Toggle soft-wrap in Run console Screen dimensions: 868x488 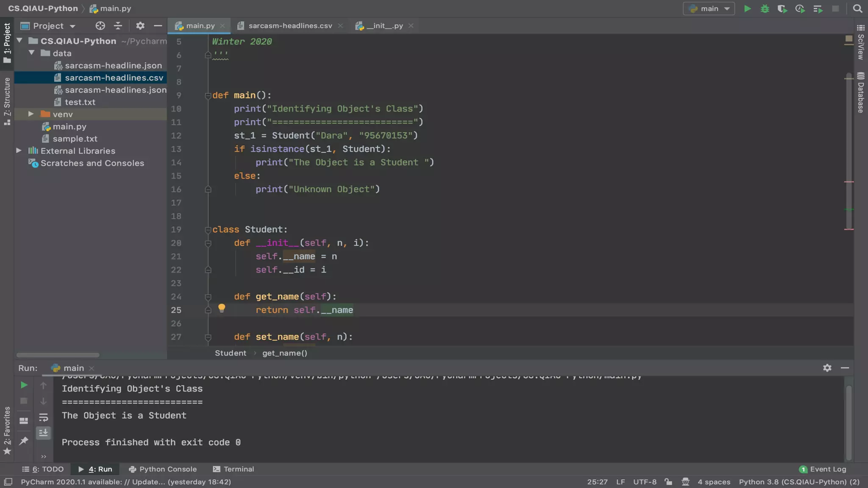pyautogui.click(x=43, y=418)
